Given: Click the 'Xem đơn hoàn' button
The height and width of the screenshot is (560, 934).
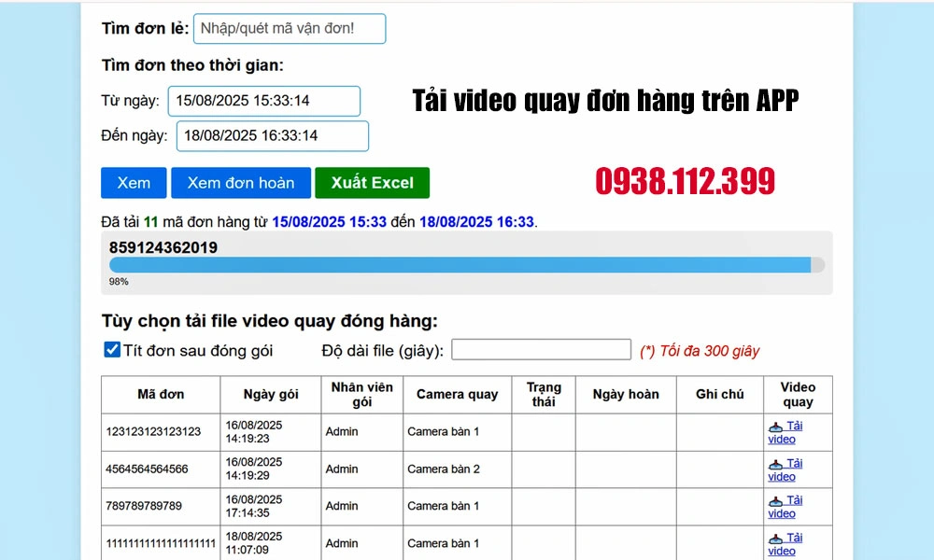Looking at the screenshot, I should coord(240,183).
